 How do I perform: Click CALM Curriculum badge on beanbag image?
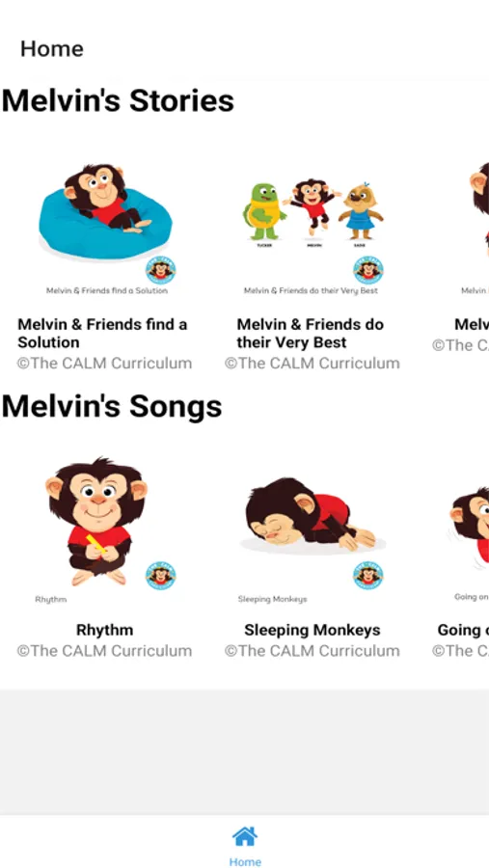point(161,270)
